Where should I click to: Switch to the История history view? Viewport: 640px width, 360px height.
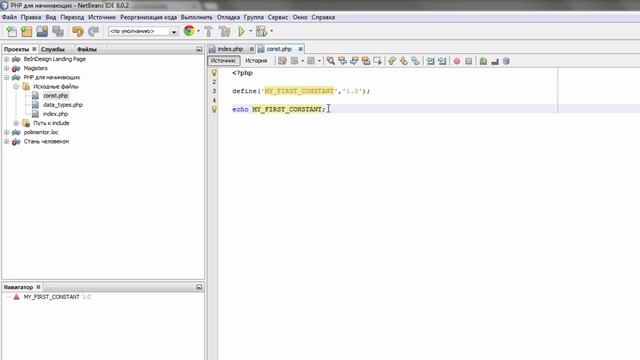(256, 61)
